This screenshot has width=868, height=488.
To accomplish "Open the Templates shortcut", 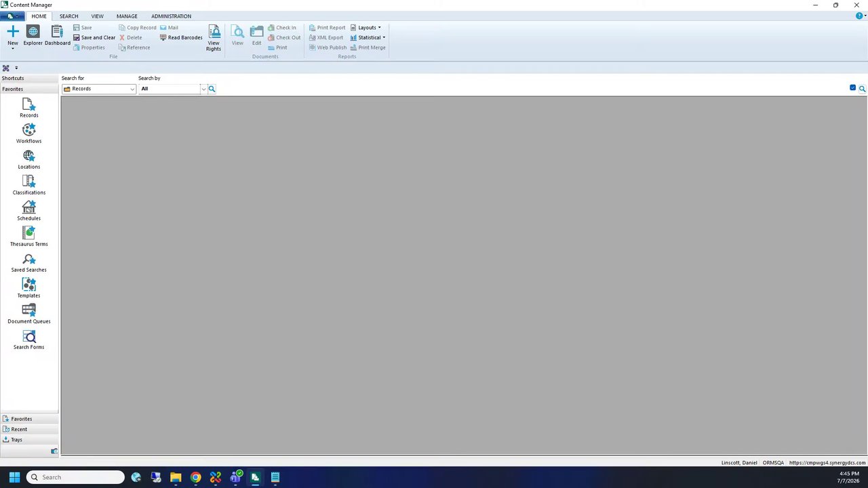I will 29,289.
